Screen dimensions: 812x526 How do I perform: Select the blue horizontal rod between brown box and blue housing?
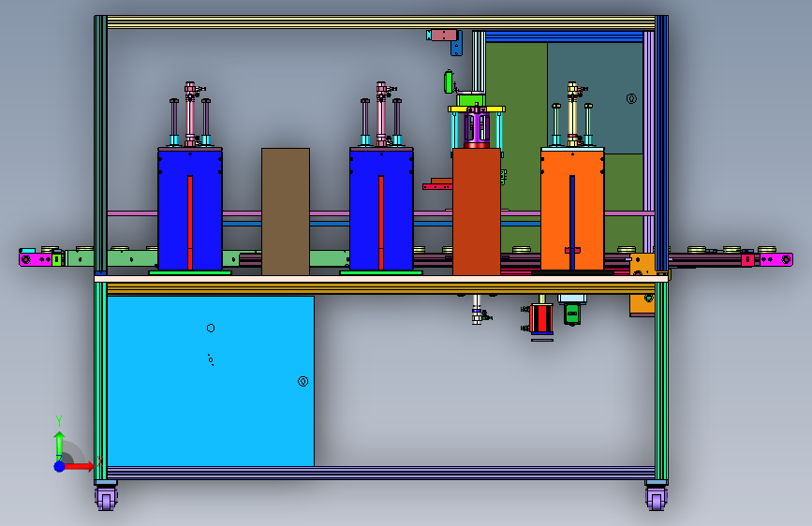[x=330, y=225]
